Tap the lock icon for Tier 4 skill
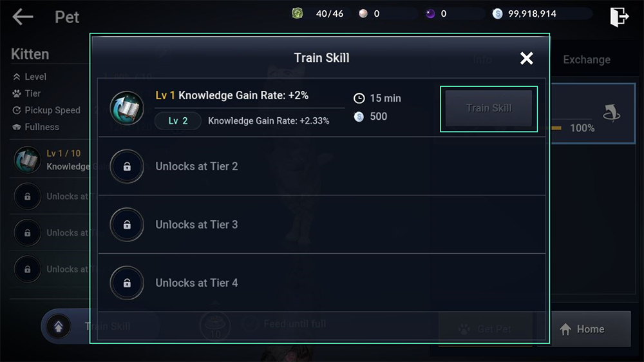 [127, 283]
